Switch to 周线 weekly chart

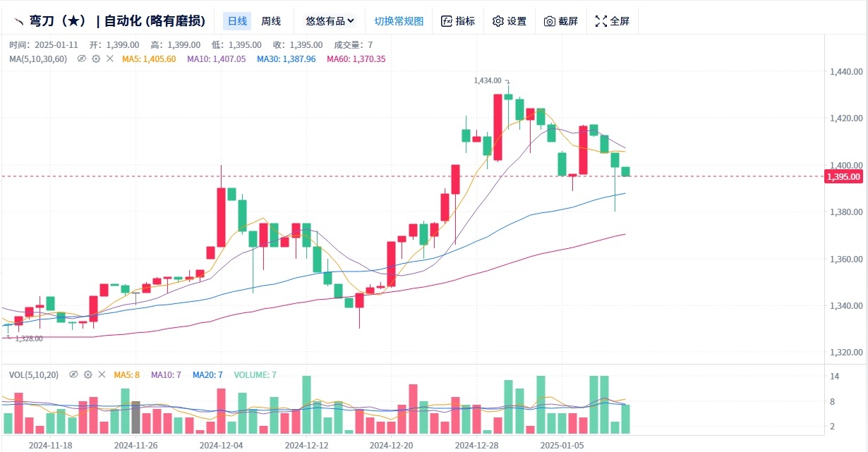(x=271, y=21)
